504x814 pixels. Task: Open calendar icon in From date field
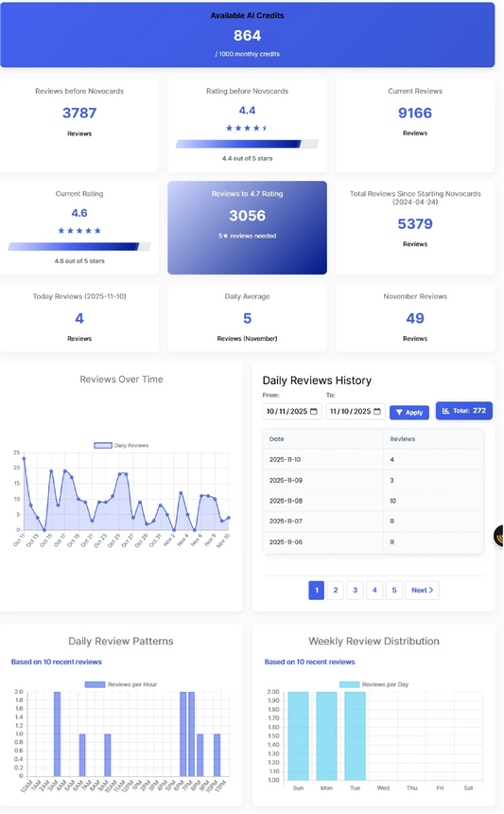[314, 411]
